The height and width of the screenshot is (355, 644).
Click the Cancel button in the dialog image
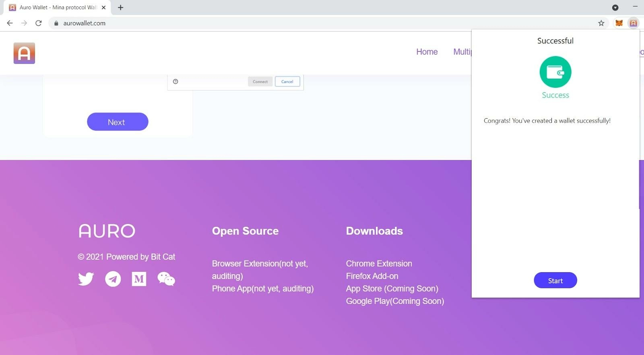[x=287, y=82]
